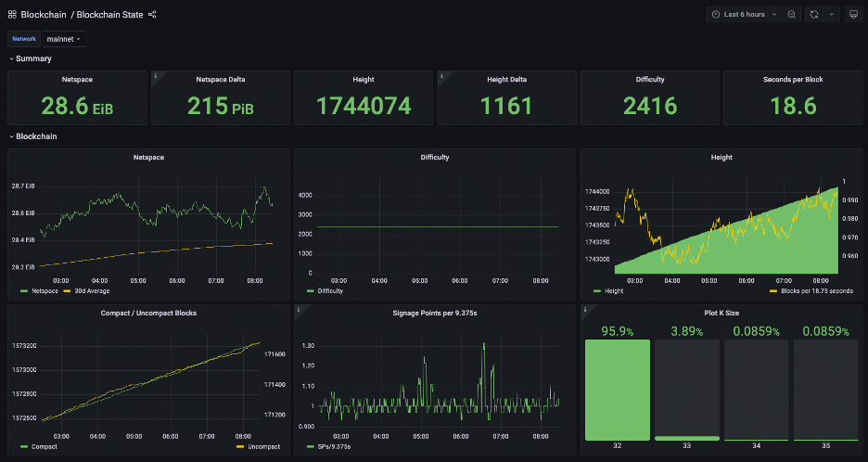
Task: Click the Netspace Delta panel info icon
Action: pos(155,76)
